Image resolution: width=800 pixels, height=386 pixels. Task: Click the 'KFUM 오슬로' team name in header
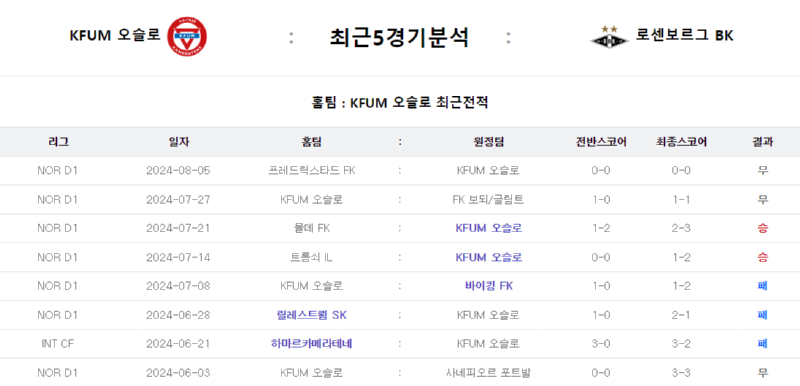(115, 35)
